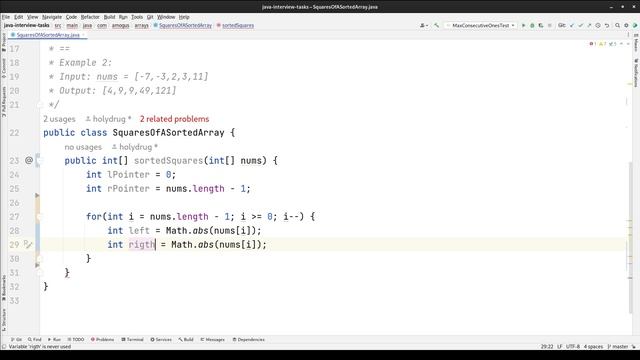The image size is (640, 360).
Task: Open IDE settings gear icon
Action: coord(626,25)
